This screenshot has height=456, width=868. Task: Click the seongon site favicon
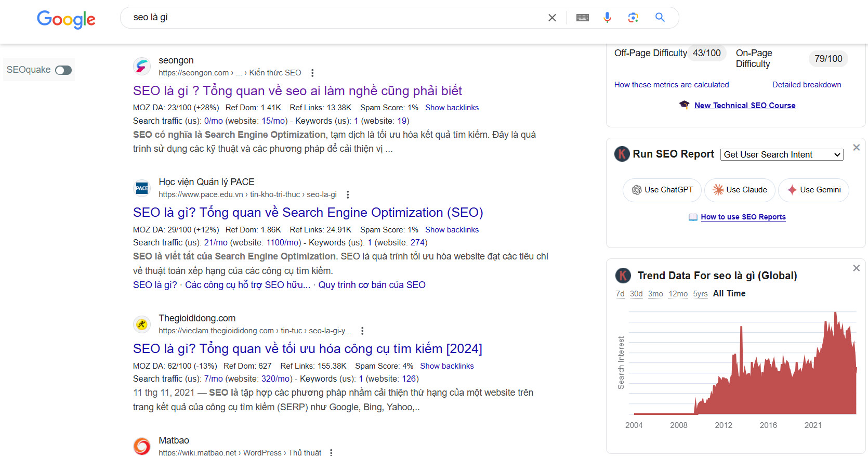[x=142, y=67]
